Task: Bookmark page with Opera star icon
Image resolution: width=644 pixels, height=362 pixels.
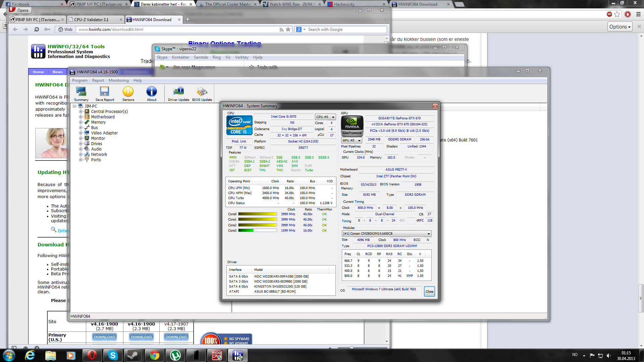Action: click(x=288, y=29)
